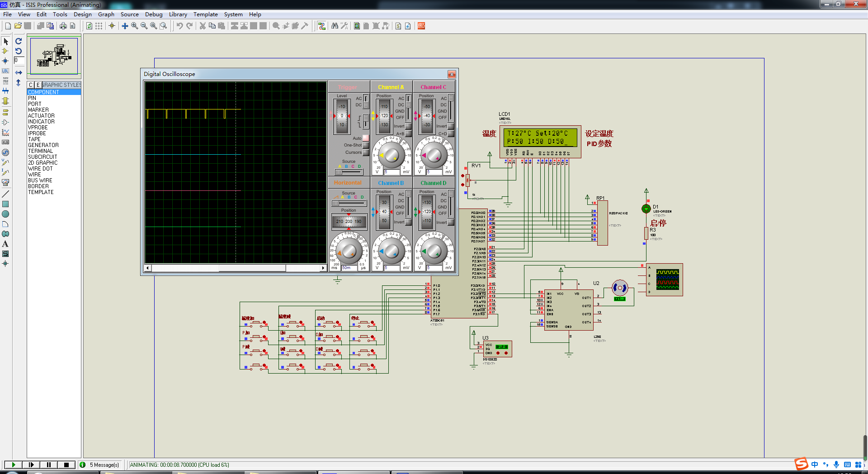Undo the last change
Viewport: 868px width, 474px height.
point(179,26)
